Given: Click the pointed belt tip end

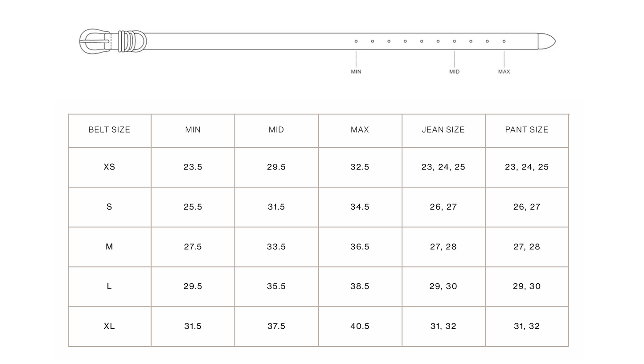Looking at the screenshot, I should (x=547, y=41).
